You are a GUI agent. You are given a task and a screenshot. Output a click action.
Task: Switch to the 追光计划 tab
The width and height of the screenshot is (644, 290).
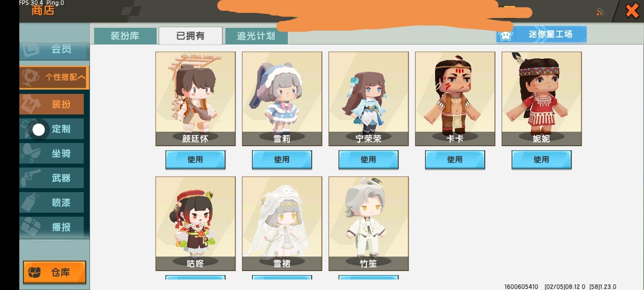[x=256, y=36]
